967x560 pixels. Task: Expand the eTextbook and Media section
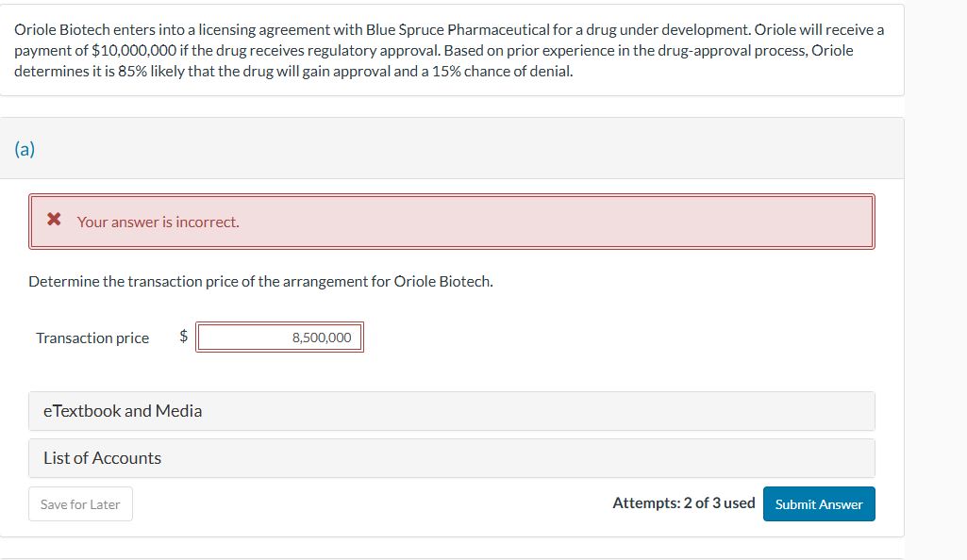click(x=123, y=411)
